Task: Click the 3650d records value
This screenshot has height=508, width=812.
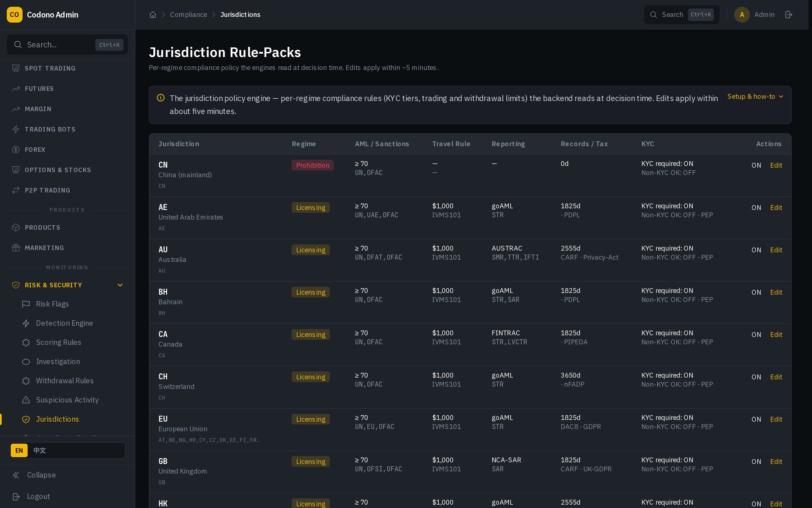Action: [x=570, y=375]
